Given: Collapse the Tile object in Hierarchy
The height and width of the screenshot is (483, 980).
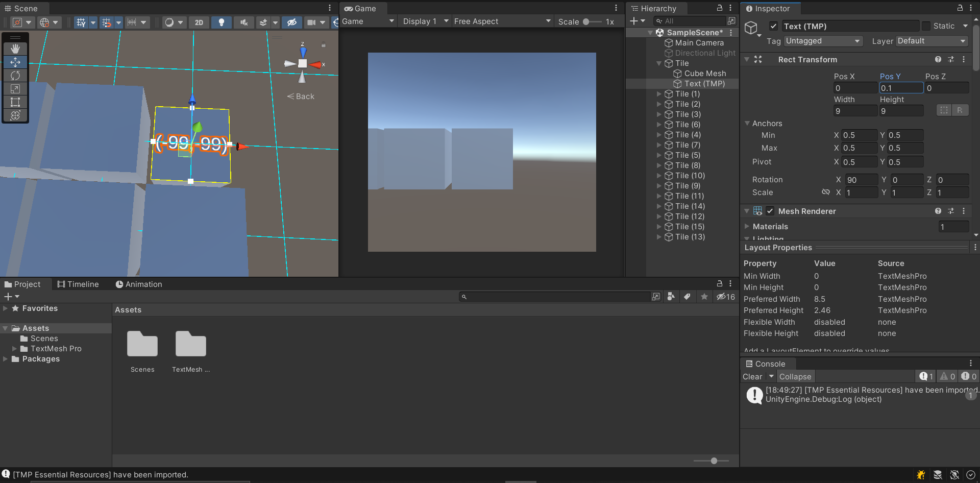Looking at the screenshot, I should click(659, 63).
